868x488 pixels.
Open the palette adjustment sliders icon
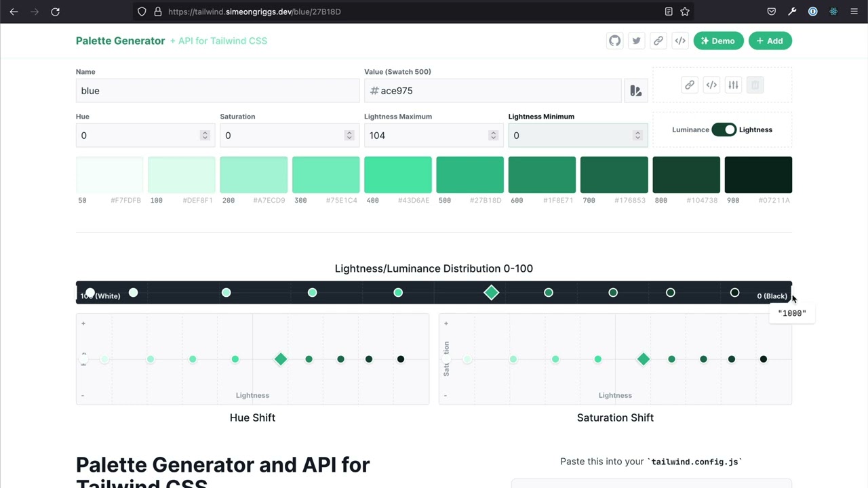(733, 85)
